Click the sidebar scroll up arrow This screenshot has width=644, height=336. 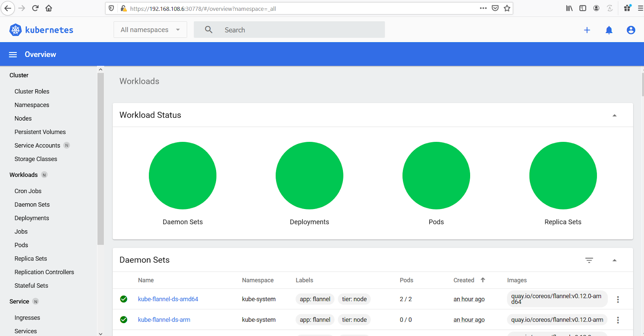(101, 70)
